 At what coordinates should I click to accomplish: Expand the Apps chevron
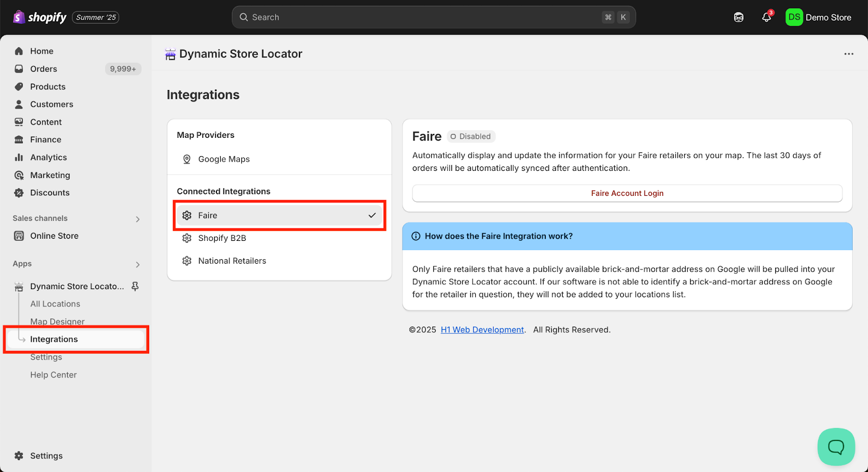pyautogui.click(x=138, y=265)
